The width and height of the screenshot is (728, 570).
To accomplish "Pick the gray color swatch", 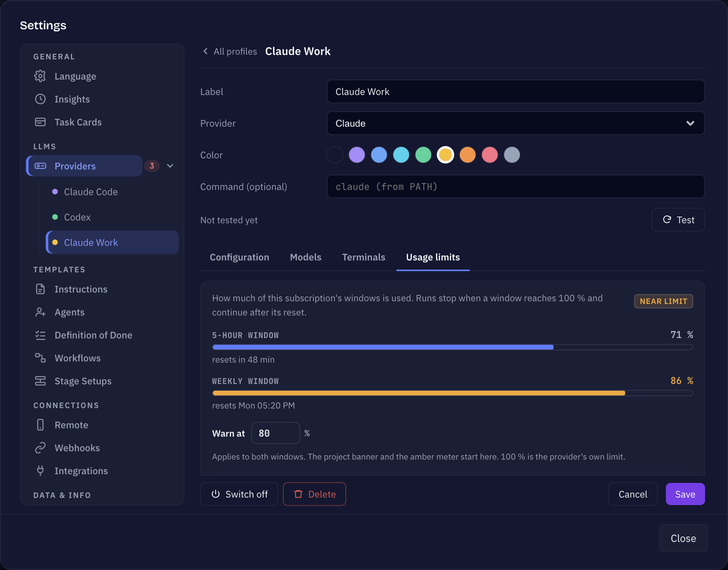I will tap(512, 155).
